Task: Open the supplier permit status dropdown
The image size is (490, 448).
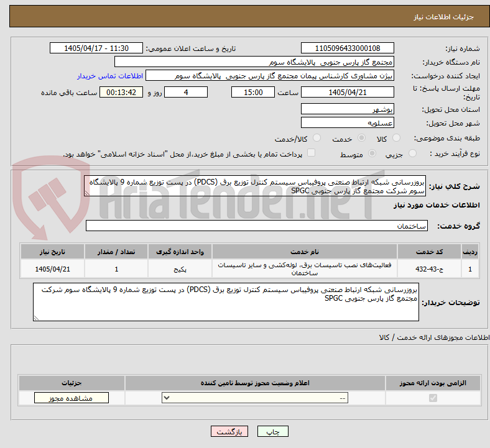Action: click(x=255, y=398)
